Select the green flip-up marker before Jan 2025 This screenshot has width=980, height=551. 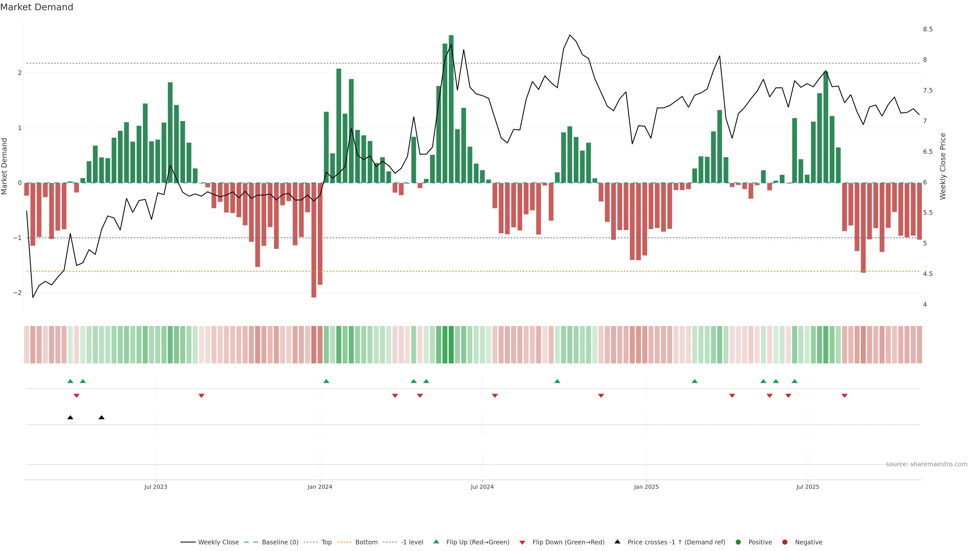[x=557, y=381]
